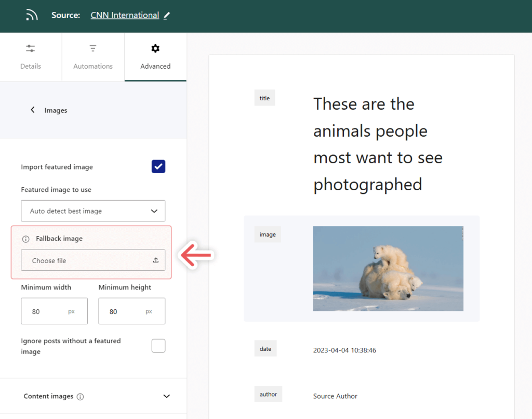Click the back arrow beside the Images heading
This screenshot has height=419, width=532.
pos(32,110)
